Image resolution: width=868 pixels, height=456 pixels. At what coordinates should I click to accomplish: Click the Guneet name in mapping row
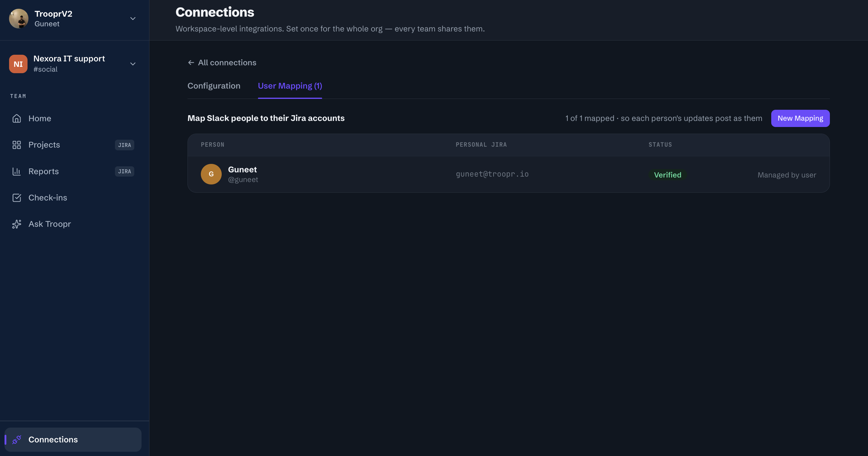(x=242, y=169)
